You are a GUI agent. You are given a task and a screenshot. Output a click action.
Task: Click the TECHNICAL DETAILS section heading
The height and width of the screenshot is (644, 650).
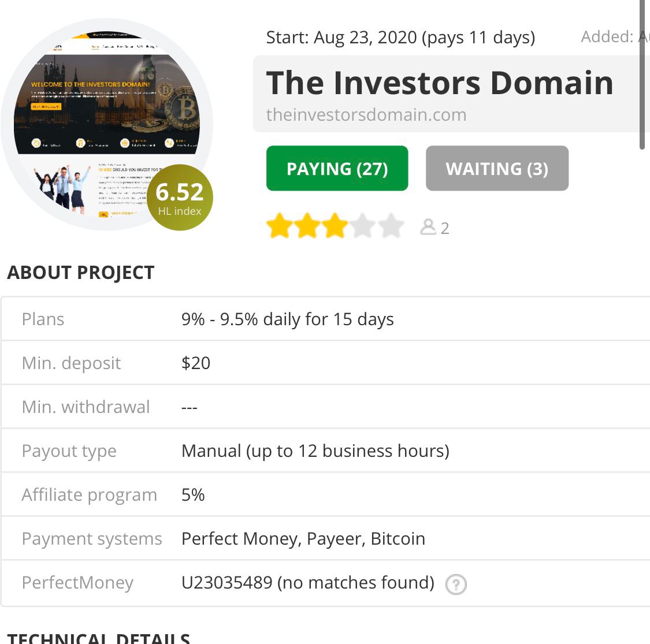pos(99,638)
